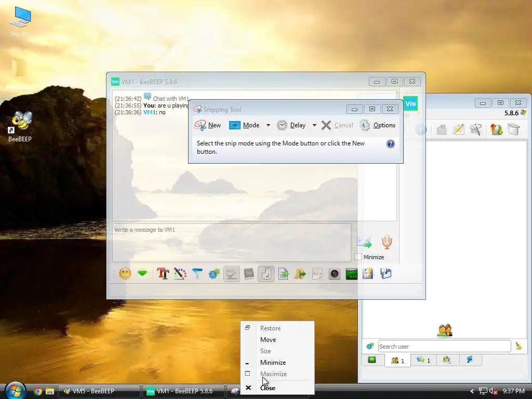Click the 9:37 PM clock

tap(514, 391)
